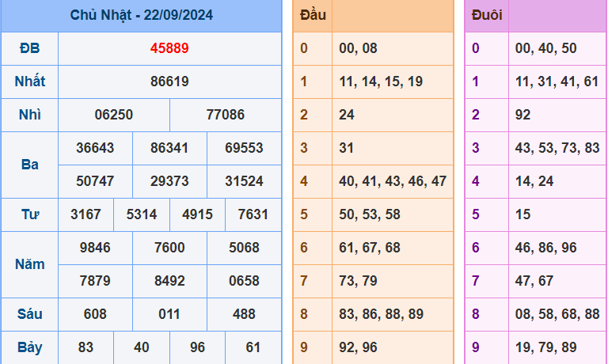The image size is (608, 364).
Task: Click the Ba prize number 69553
Action: click(244, 148)
